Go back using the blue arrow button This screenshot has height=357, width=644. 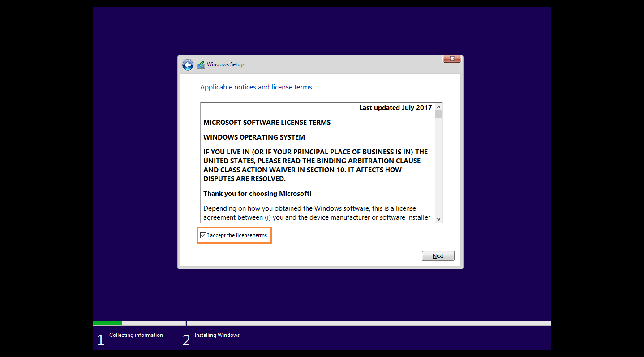coord(188,65)
